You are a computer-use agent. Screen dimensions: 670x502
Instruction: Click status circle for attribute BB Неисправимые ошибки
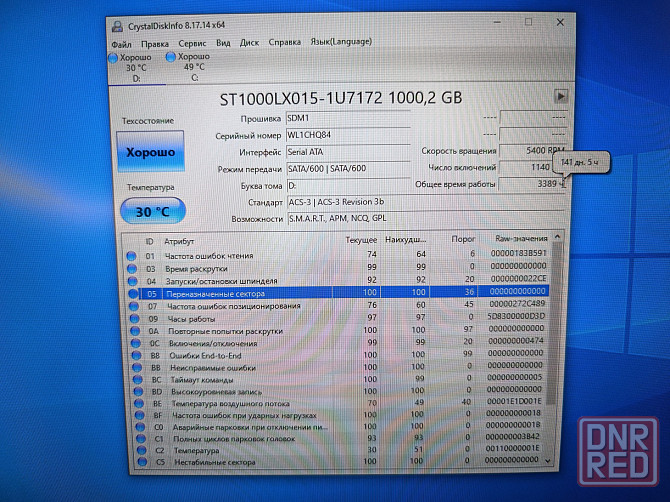coord(131,367)
